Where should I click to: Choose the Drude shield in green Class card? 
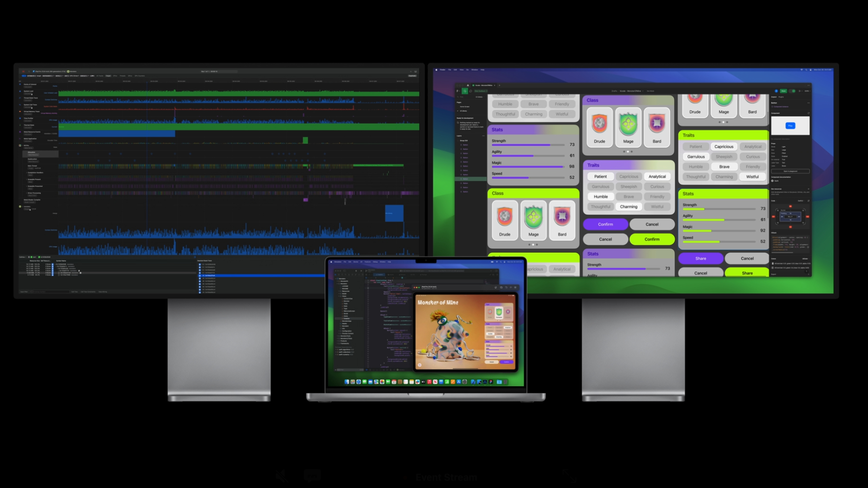click(505, 220)
